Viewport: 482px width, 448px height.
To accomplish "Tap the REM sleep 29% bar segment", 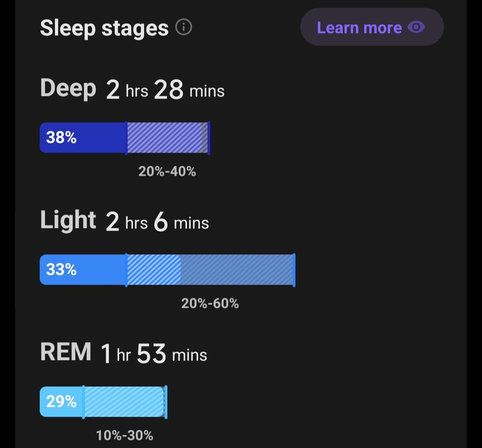I will pyautogui.click(x=62, y=402).
